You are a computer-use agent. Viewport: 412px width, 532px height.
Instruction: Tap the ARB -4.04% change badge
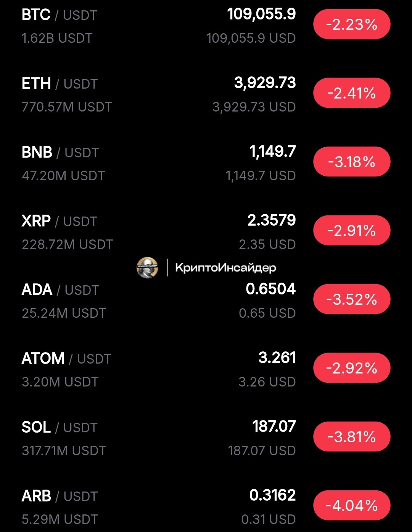pyautogui.click(x=351, y=506)
